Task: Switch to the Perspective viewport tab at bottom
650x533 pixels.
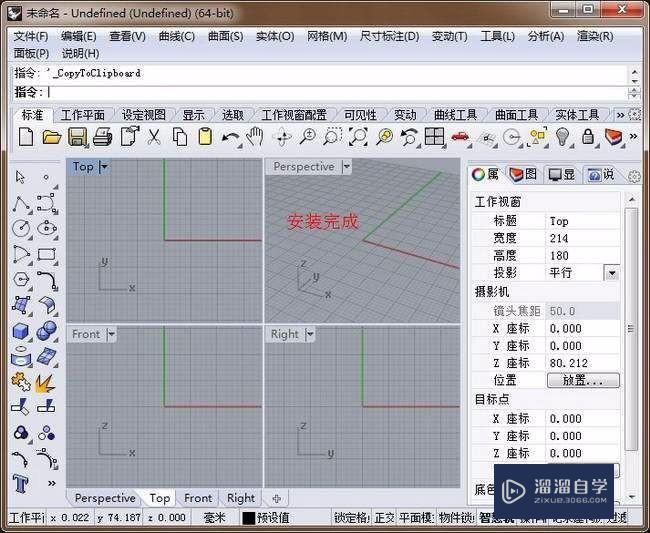Action: tap(105, 498)
